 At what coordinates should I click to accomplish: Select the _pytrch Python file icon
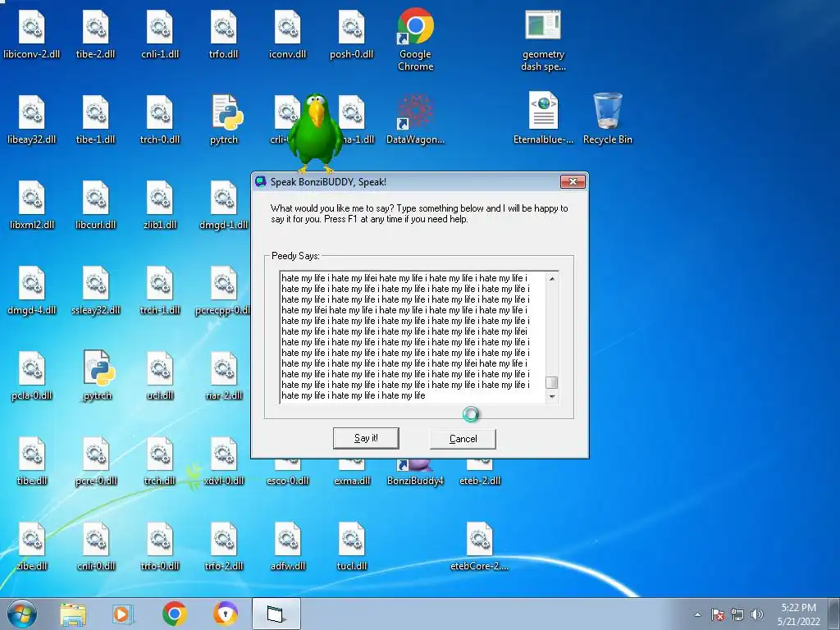tap(97, 375)
